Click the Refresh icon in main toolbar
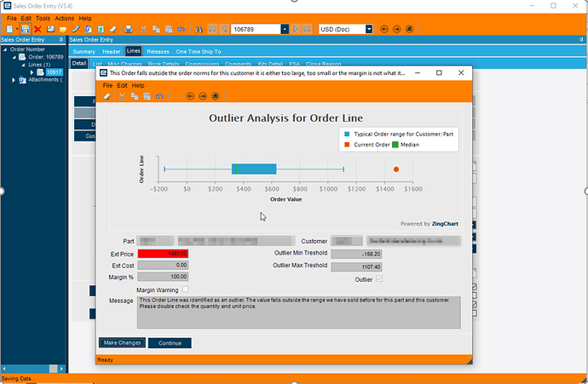Image resolution: width=588 pixels, height=384 pixels. click(x=101, y=29)
